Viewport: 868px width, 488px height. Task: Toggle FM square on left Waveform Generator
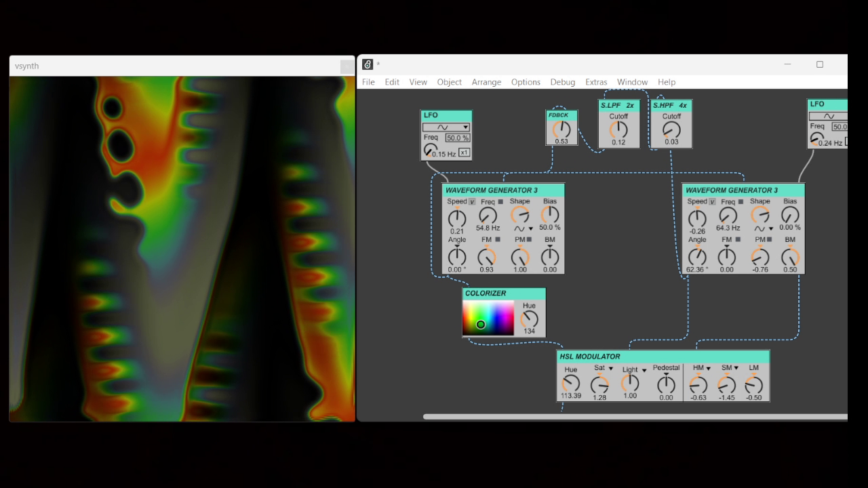click(498, 239)
